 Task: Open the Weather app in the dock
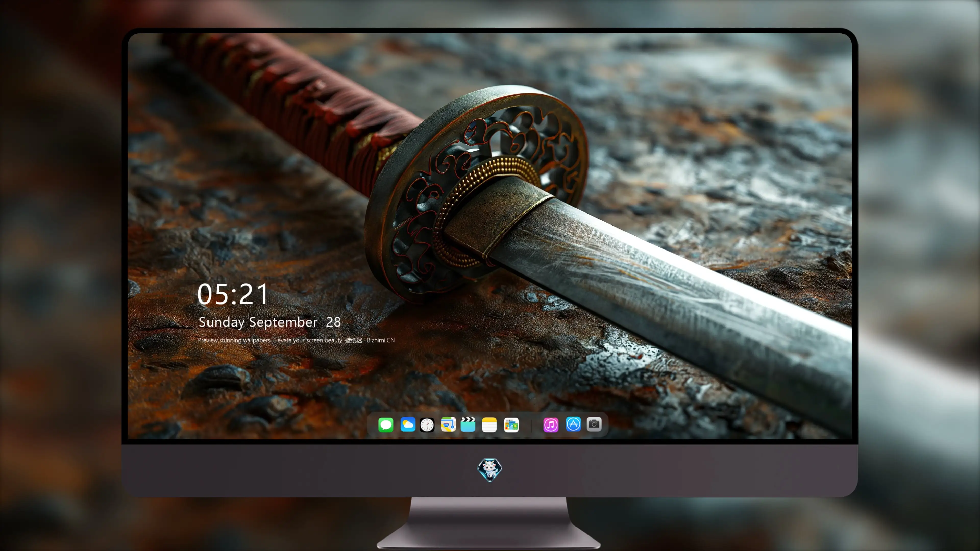pos(408,424)
